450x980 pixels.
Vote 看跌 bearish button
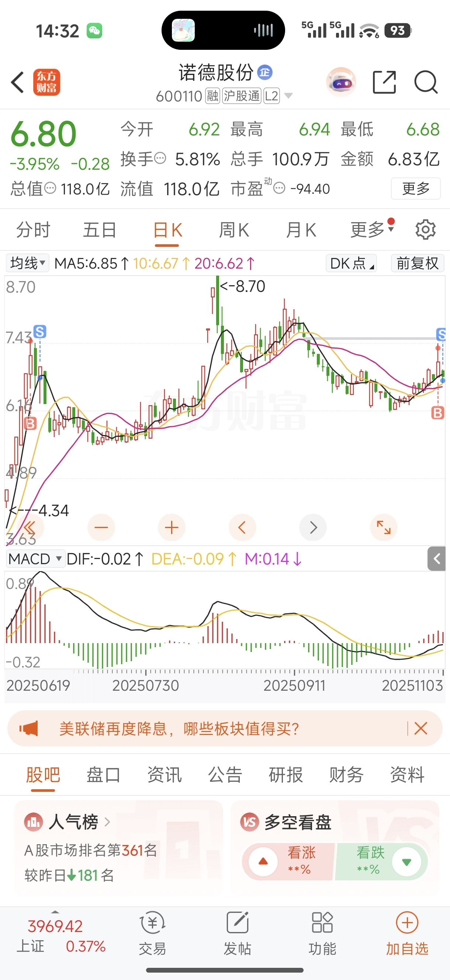point(381,861)
